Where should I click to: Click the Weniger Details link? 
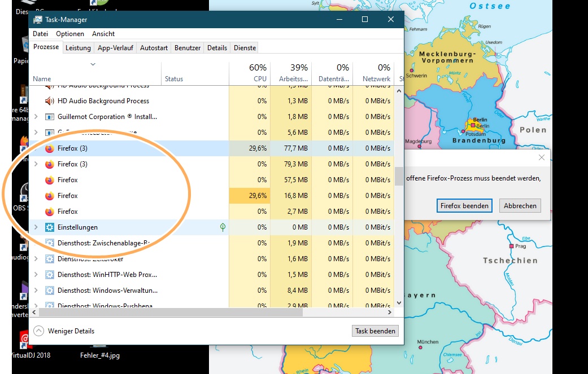[71, 331]
